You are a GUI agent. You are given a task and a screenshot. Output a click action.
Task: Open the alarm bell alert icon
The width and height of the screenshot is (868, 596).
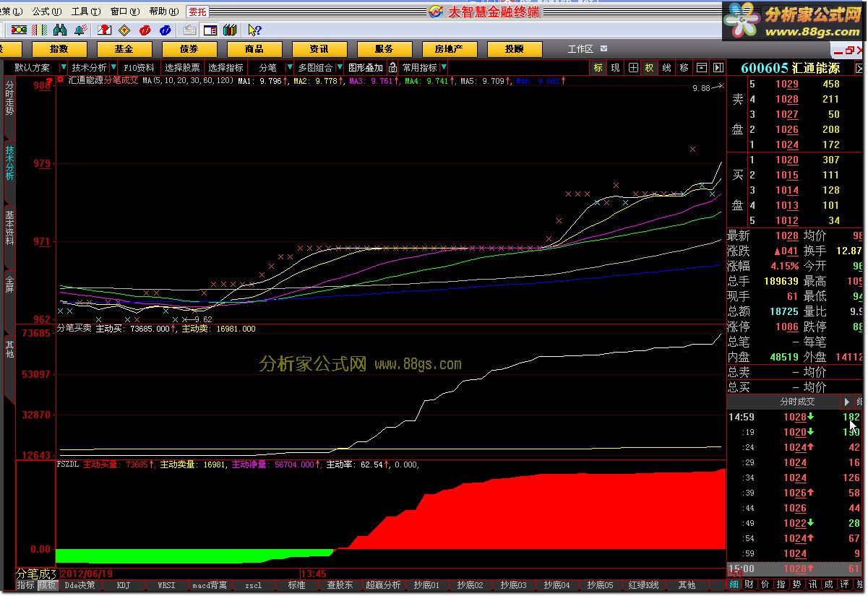coord(80,30)
